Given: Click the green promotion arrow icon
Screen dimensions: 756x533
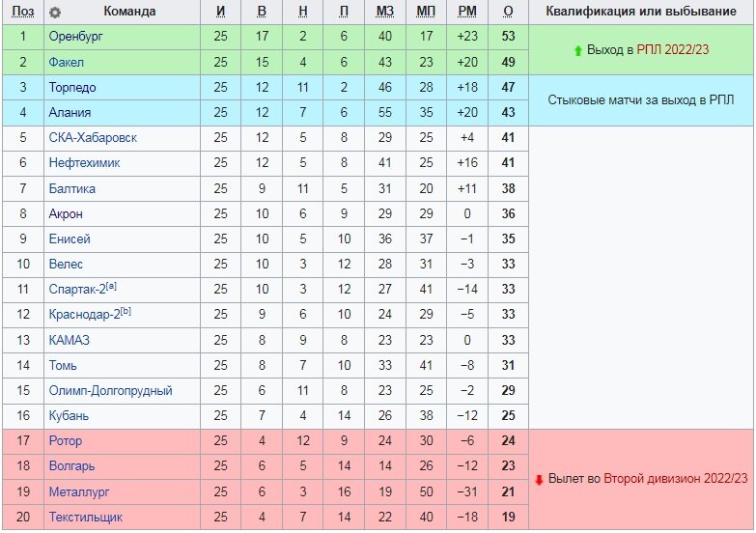Looking at the screenshot, I should click(x=578, y=50).
